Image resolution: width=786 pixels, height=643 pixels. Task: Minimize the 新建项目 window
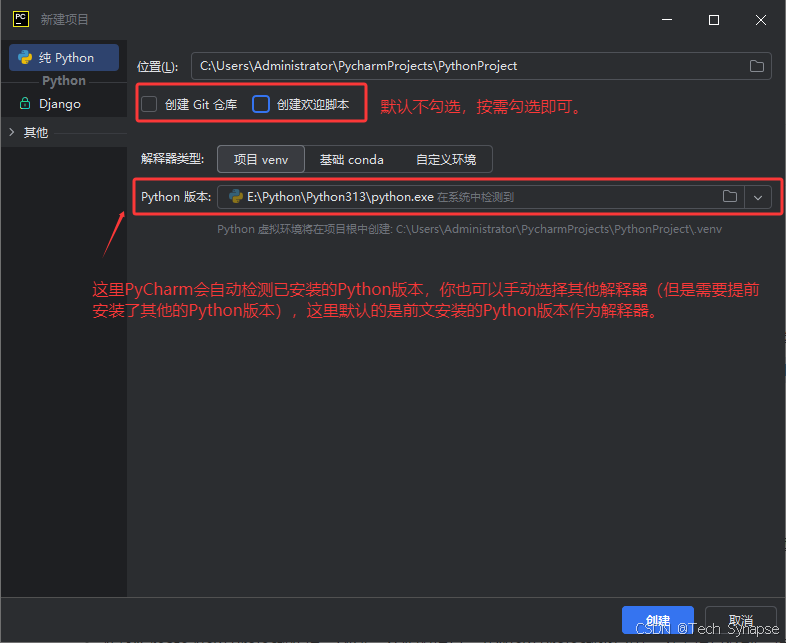click(667, 20)
